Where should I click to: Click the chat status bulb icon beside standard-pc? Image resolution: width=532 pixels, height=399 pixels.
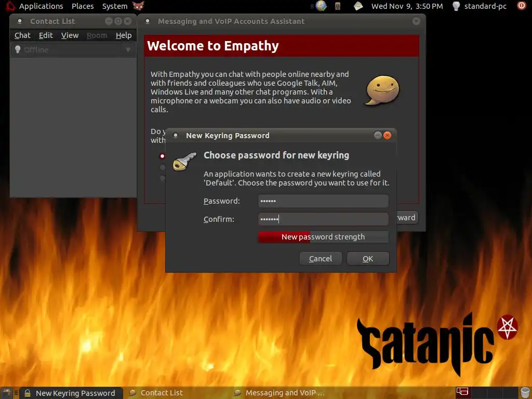pos(456,6)
